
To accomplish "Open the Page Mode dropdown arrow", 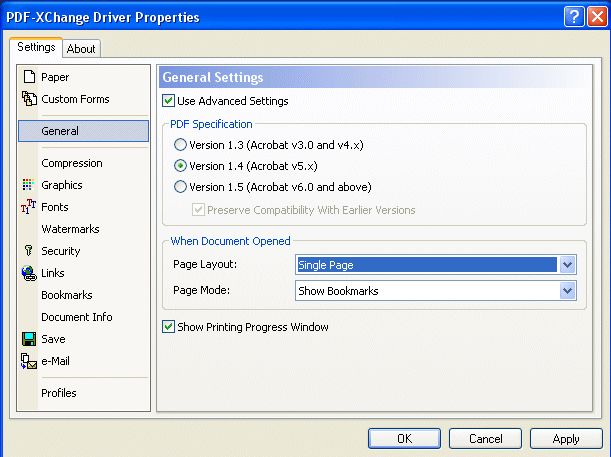I will (x=567, y=291).
